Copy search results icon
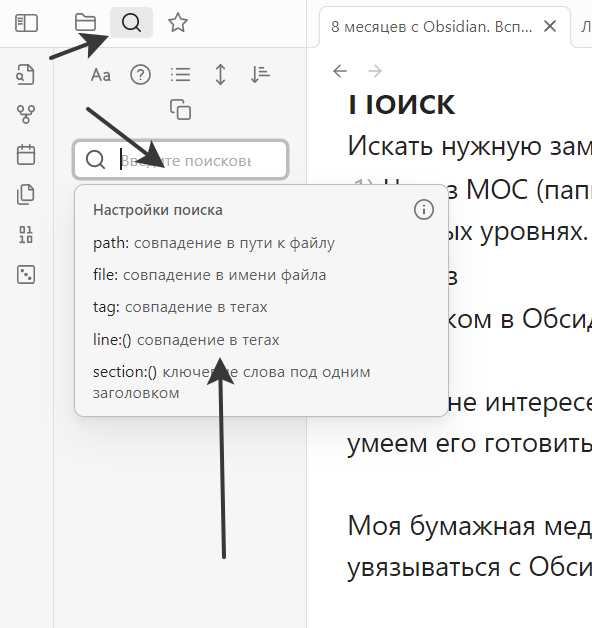592x628 pixels. tap(180, 110)
